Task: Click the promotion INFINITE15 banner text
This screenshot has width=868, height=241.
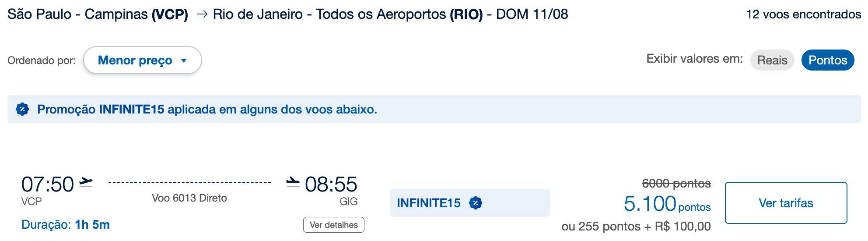Action: (x=207, y=109)
